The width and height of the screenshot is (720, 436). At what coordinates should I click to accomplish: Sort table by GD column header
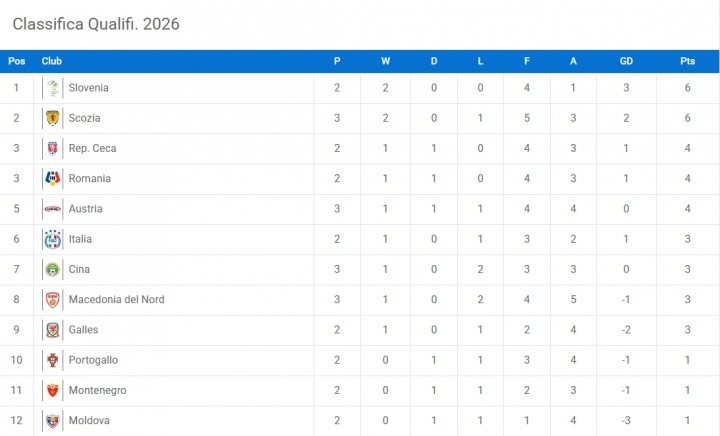626,61
